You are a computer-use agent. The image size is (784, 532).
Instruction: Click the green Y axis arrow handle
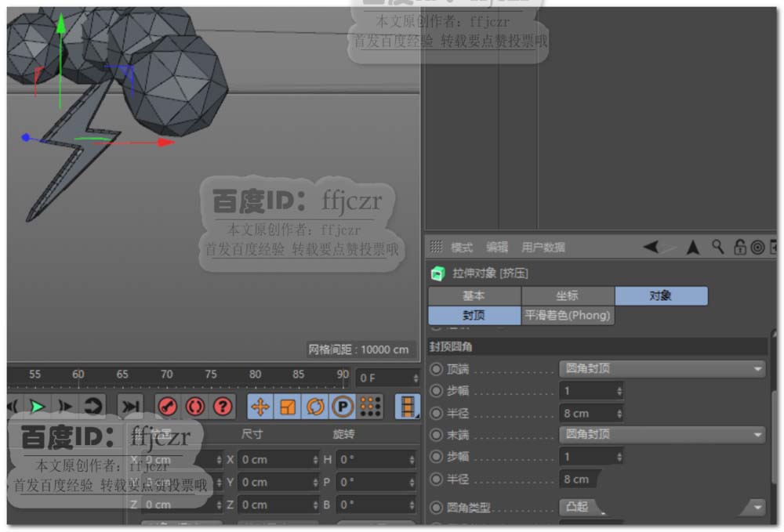[x=60, y=24]
